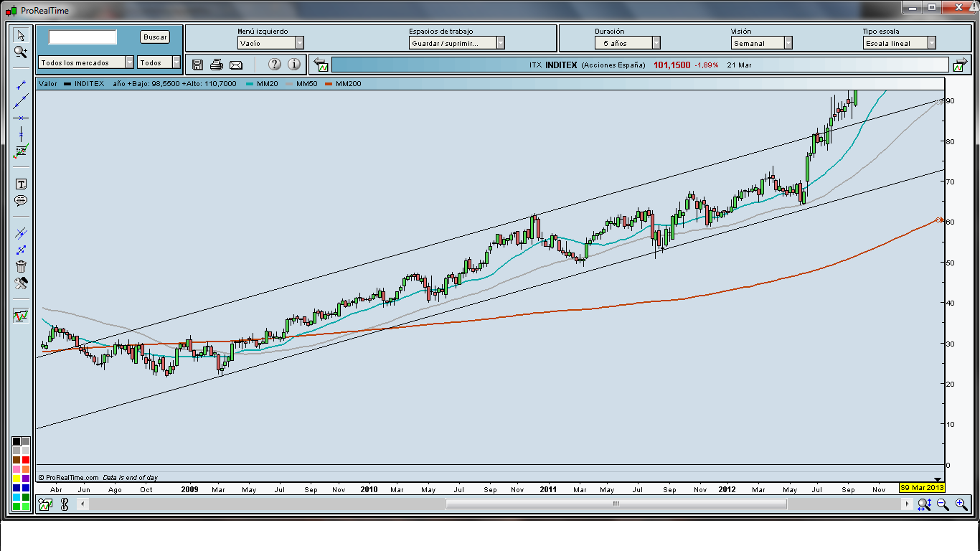Screen dimensions: 980x551
Task: Expand the Todos los mercados dropdown
Action: [129, 62]
